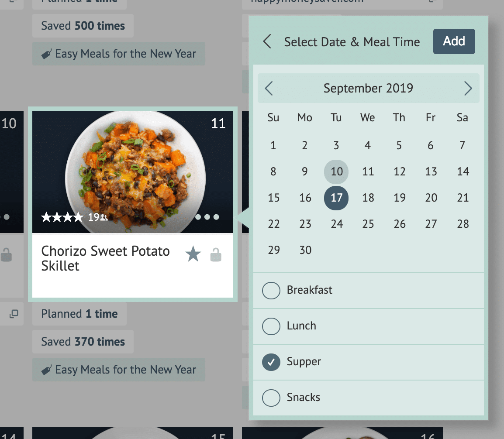Image resolution: width=504 pixels, height=439 pixels.
Task: Click tag icon on lower Easy Meals label
Action: [46, 370]
